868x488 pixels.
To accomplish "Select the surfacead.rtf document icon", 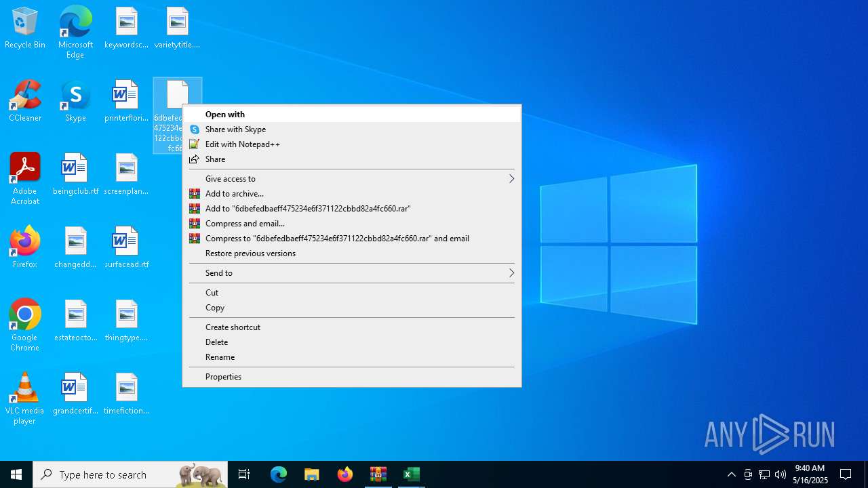I will [126, 248].
